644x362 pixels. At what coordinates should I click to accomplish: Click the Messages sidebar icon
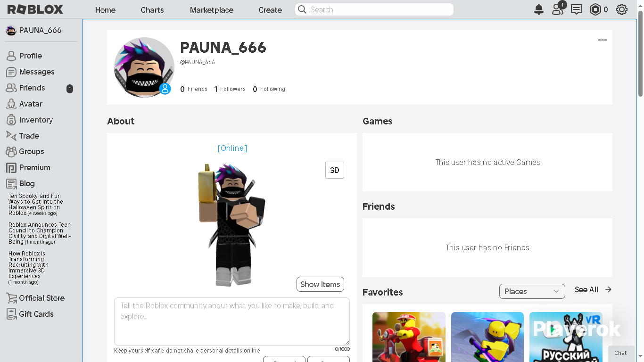click(11, 72)
